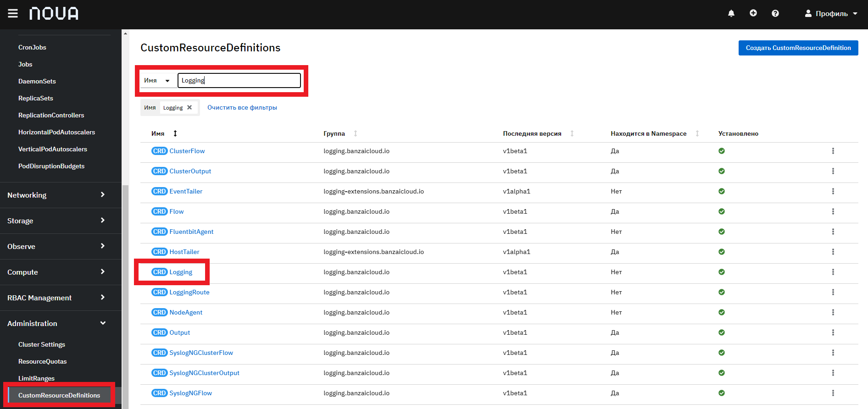Open the HostTailer CRD link
The image size is (868, 409).
[x=184, y=252]
